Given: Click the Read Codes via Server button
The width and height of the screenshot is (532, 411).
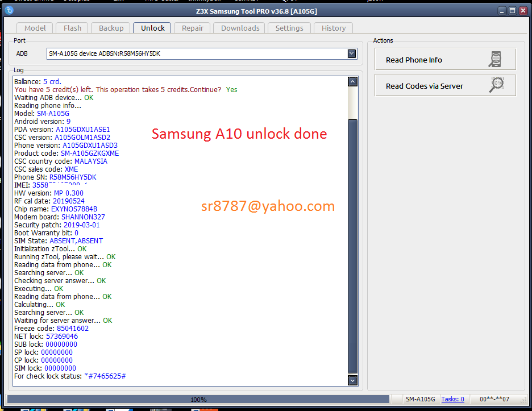Looking at the screenshot, I should point(445,85).
